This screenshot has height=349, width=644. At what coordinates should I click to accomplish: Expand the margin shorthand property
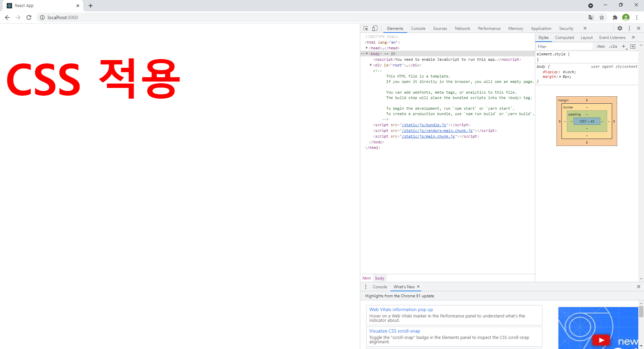coord(560,77)
